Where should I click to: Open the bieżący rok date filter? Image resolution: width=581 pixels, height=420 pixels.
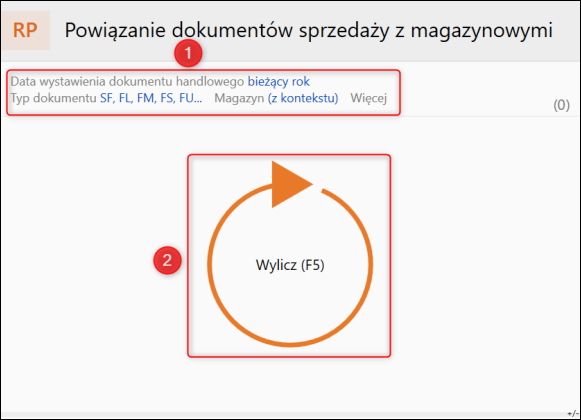point(279,82)
